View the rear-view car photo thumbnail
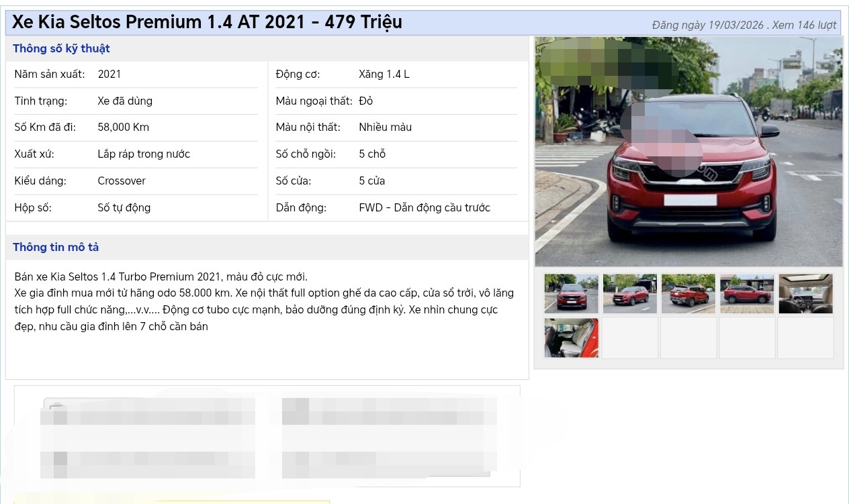Screen dimensions: 849x504 pyautogui.click(x=688, y=293)
